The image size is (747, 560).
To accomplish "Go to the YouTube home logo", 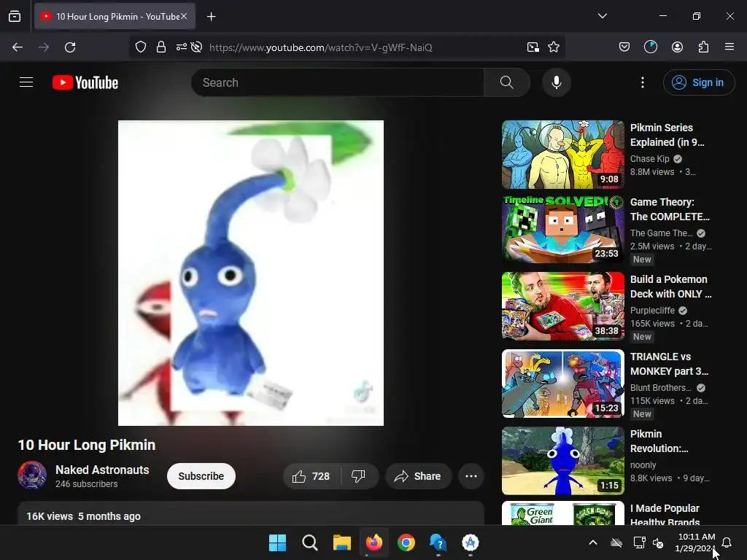I will [85, 82].
